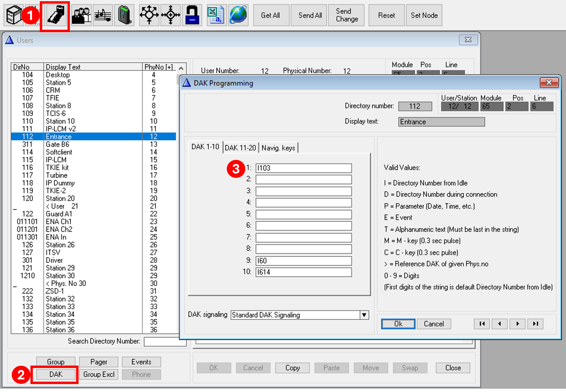Go to next station arrow button
The width and height of the screenshot is (566, 392).
pos(517,324)
